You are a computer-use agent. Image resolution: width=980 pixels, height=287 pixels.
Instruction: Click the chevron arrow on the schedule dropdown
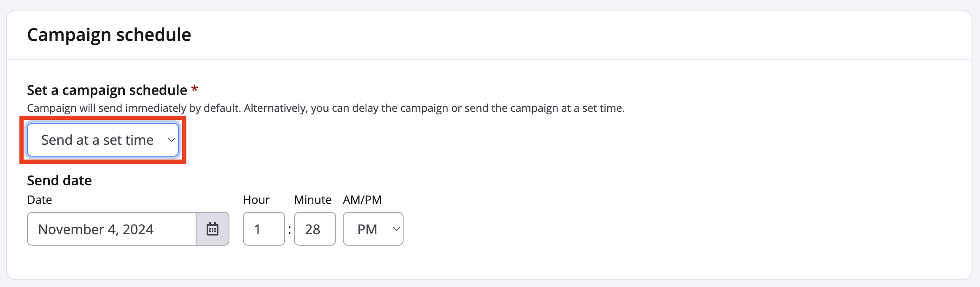[x=171, y=140]
